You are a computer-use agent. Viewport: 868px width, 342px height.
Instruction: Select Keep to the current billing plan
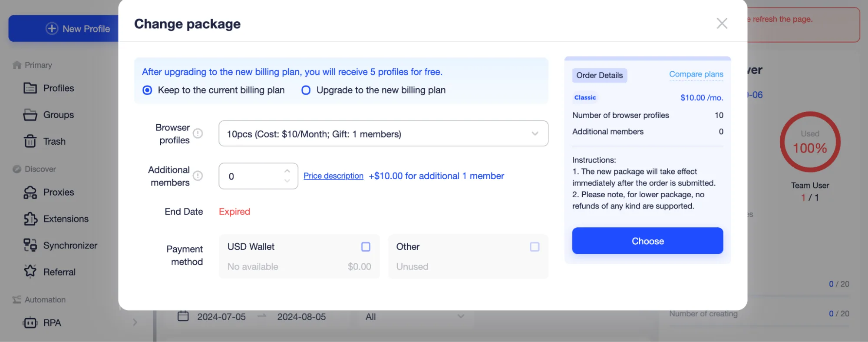click(147, 90)
